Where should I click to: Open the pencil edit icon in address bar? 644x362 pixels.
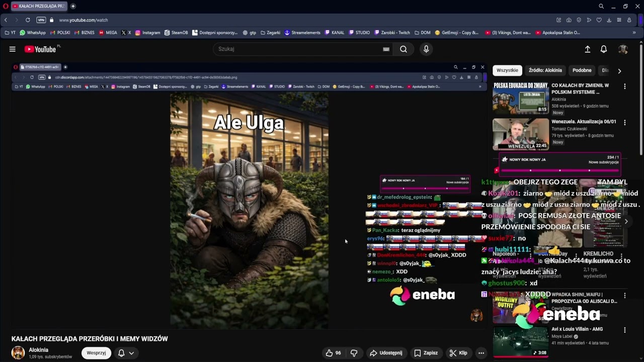click(x=558, y=20)
